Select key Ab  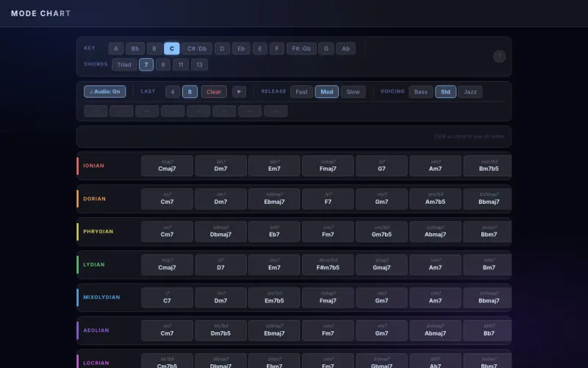pyautogui.click(x=345, y=49)
